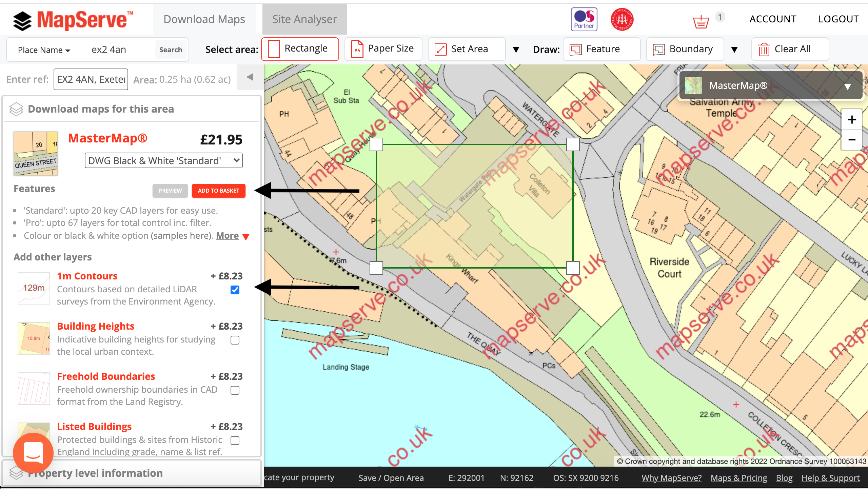The width and height of the screenshot is (868, 489).
Task: Open the Blog link
Action: point(784,478)
